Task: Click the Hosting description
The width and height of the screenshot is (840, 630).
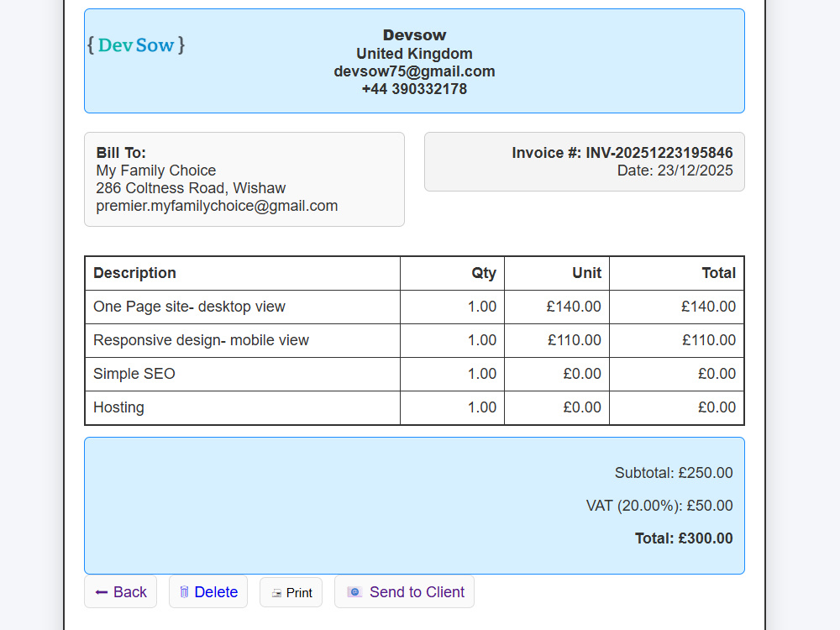Action: click(x=118, y=407)
